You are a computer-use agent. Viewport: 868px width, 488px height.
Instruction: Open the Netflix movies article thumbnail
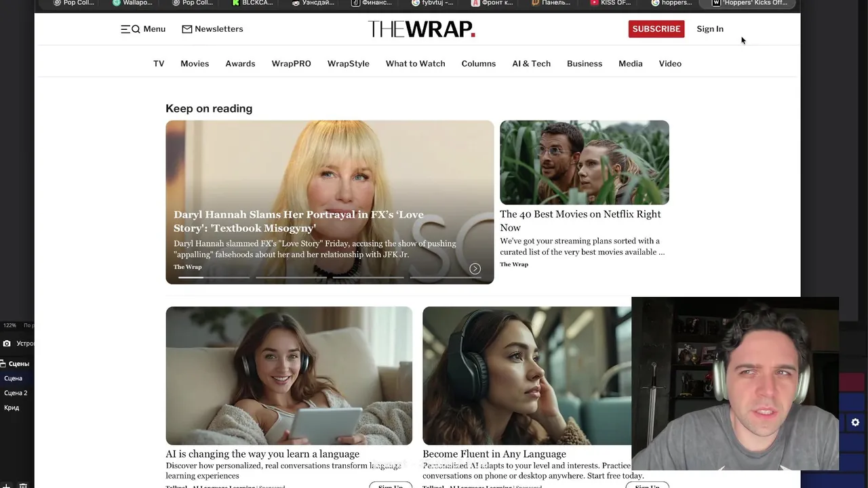click(x=585, y=163)
